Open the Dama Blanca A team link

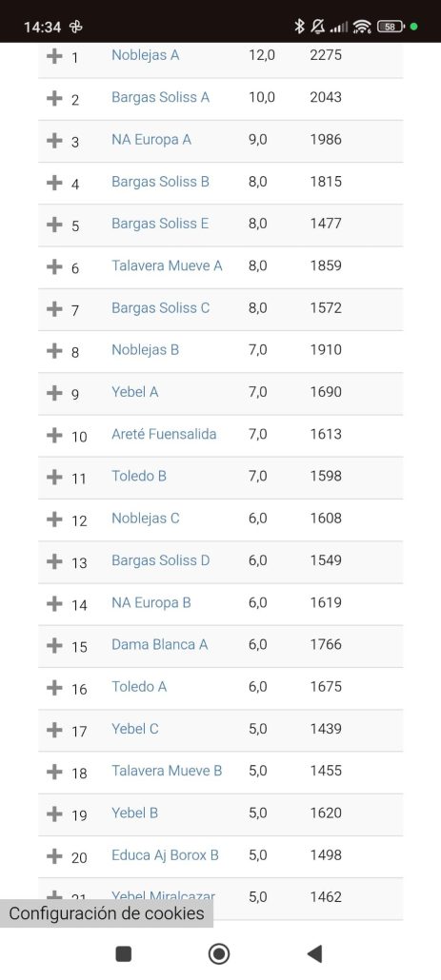159,644
